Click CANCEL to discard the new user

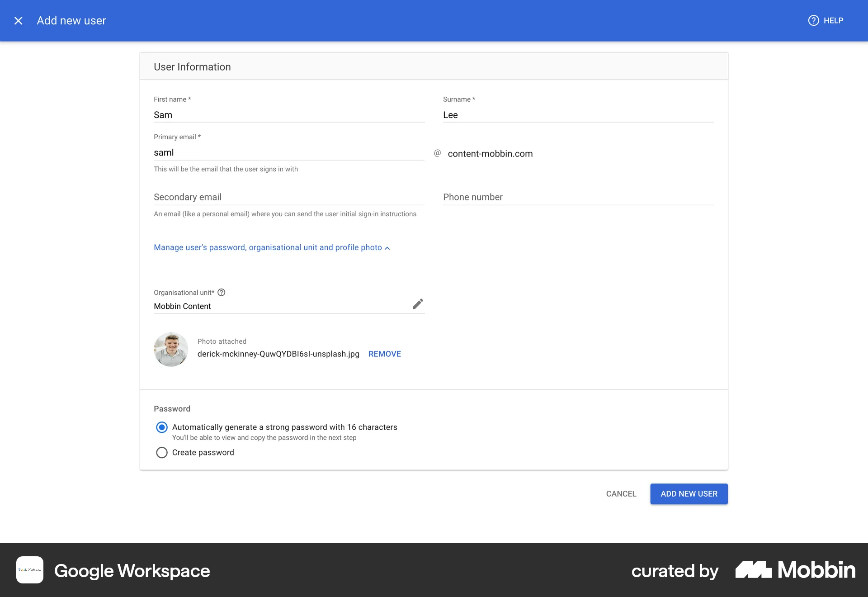(621, 493)
